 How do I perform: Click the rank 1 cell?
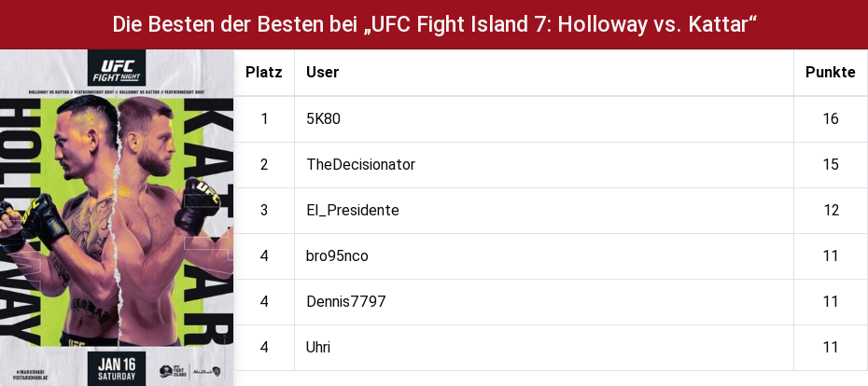(x=264, y=119)
